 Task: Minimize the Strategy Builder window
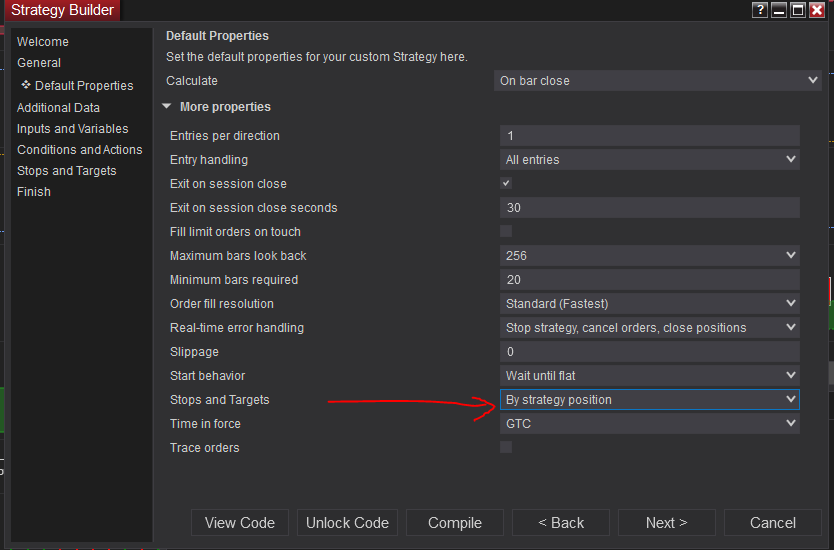[780, 10]
